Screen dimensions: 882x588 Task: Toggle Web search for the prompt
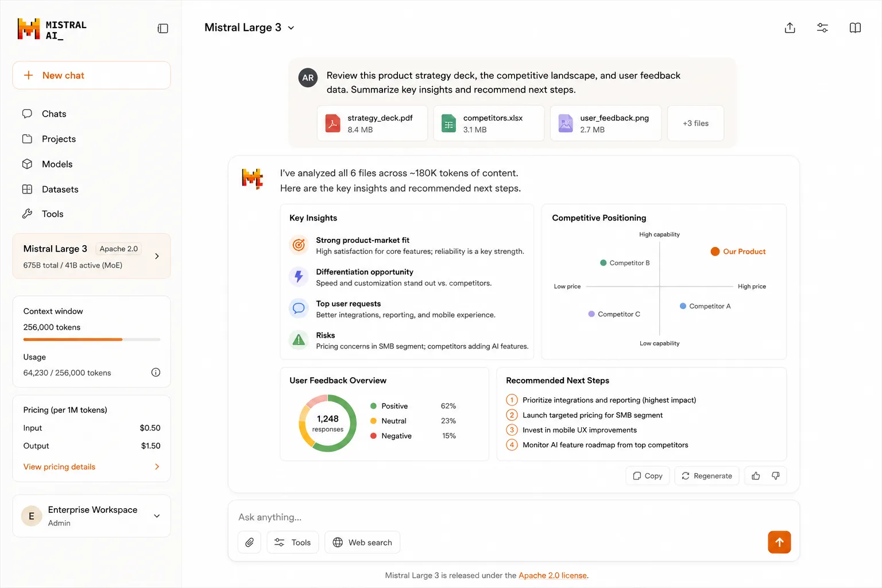362,542
